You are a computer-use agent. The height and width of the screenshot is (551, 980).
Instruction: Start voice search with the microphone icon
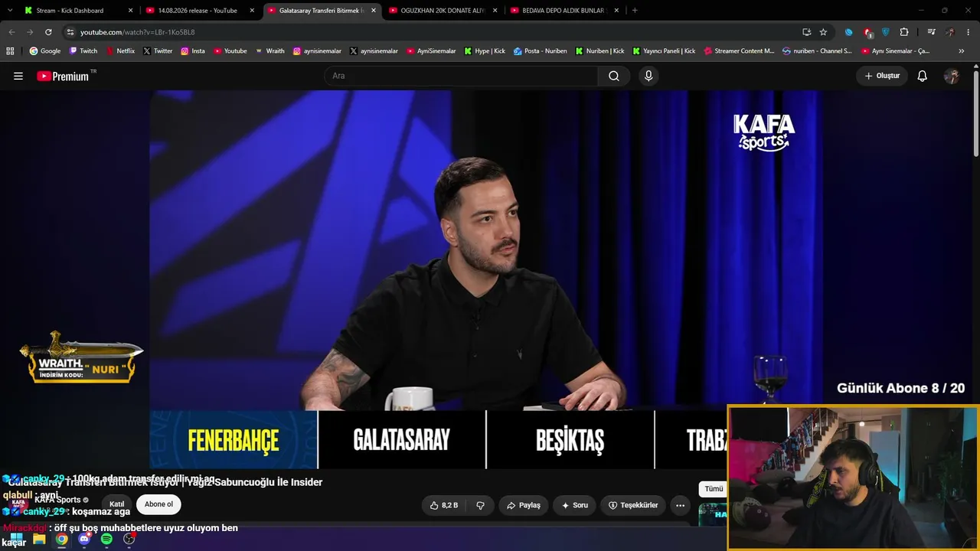(x=648, y=76)
